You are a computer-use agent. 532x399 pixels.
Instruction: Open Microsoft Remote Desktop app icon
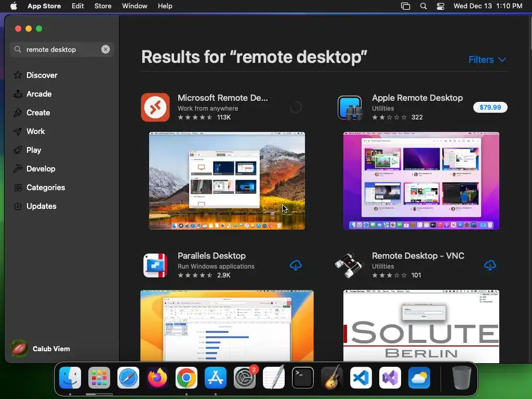pos(155,107)
